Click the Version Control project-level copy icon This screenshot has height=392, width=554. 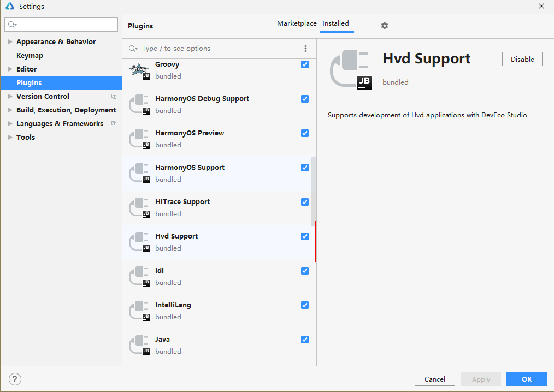click(114, 97)
